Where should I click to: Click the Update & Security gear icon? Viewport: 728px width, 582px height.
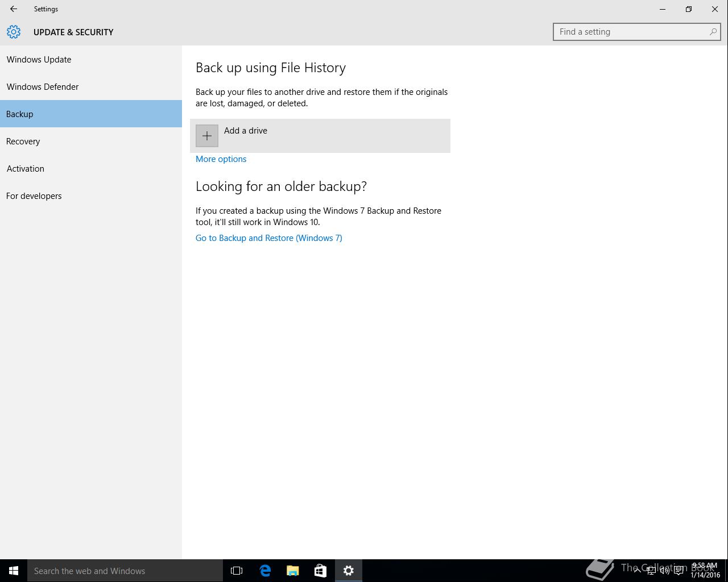pyautogui.click(x=14, y=32)
